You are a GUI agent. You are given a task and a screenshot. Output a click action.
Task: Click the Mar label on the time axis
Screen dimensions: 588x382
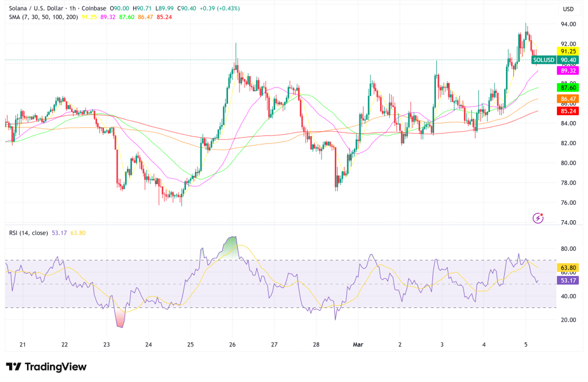pos(358,345)
